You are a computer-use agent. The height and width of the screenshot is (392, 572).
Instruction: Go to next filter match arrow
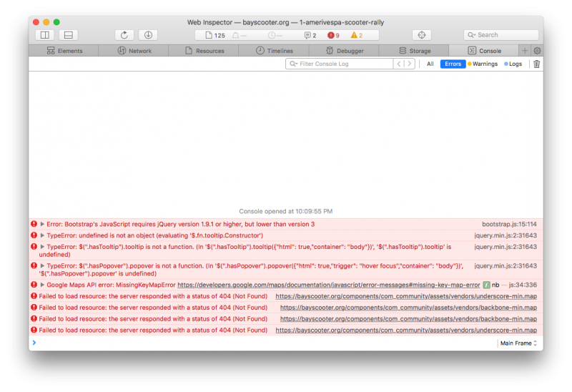click(x=410, y=64)
